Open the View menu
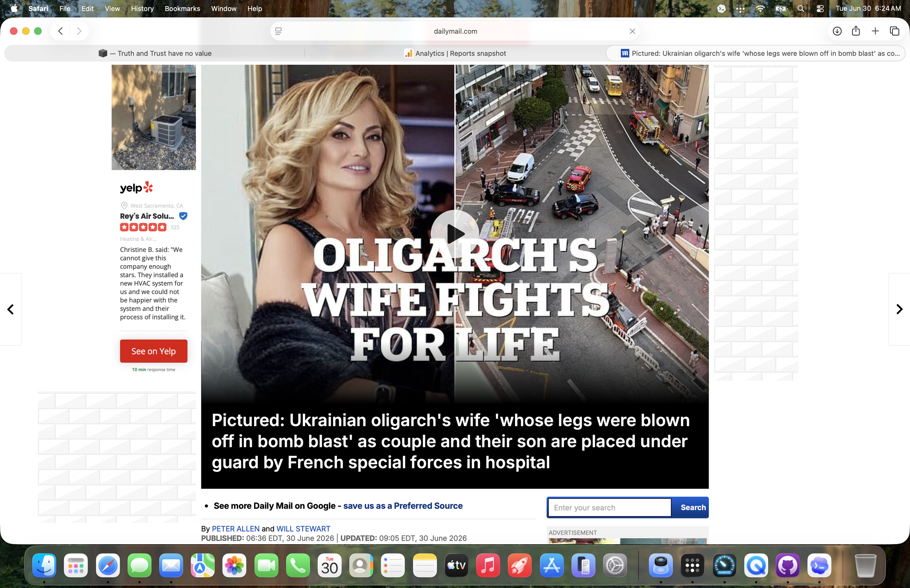The image size is (910, 588). tap(112, 8)
